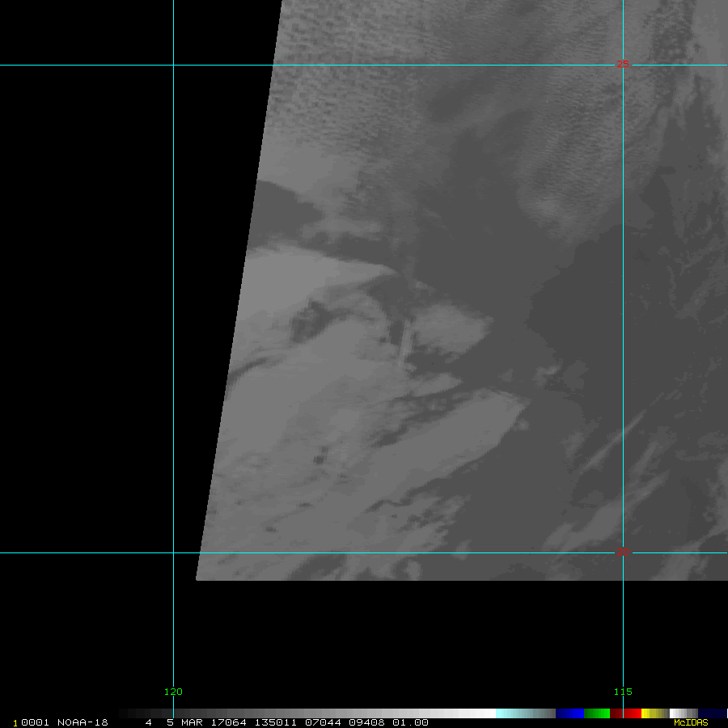Click the 120 and 25 gridline intersection

(x=173, y=65)
